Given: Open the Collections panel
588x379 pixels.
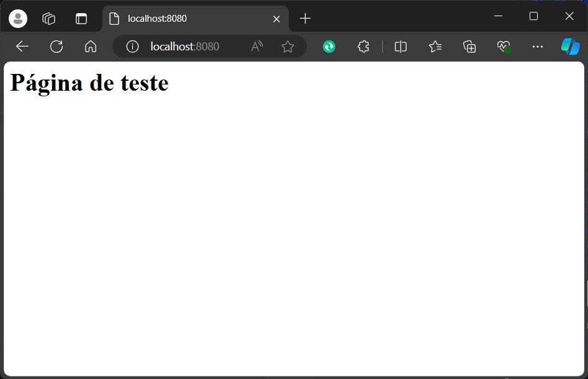Looking at the screenshot, I should point(469,47).
